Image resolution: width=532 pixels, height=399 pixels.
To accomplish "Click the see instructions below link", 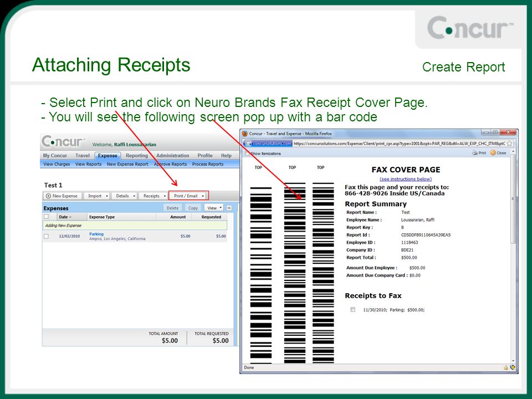I will coord(406,179).
